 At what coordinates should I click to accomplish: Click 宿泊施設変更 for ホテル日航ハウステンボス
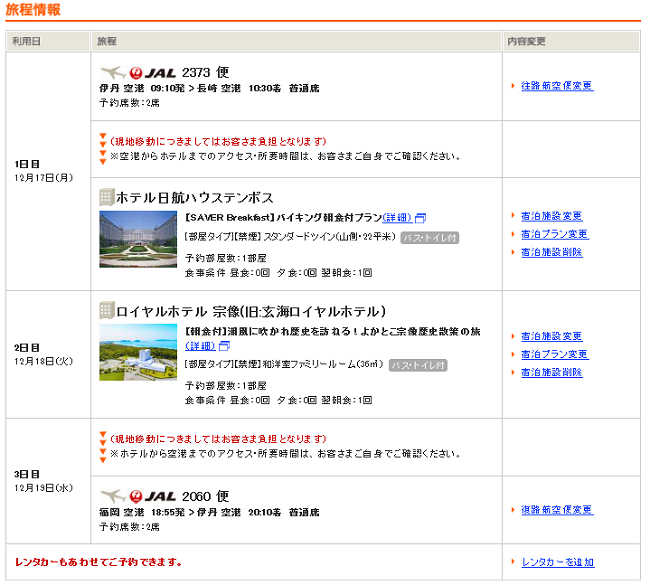pos(551,216)
